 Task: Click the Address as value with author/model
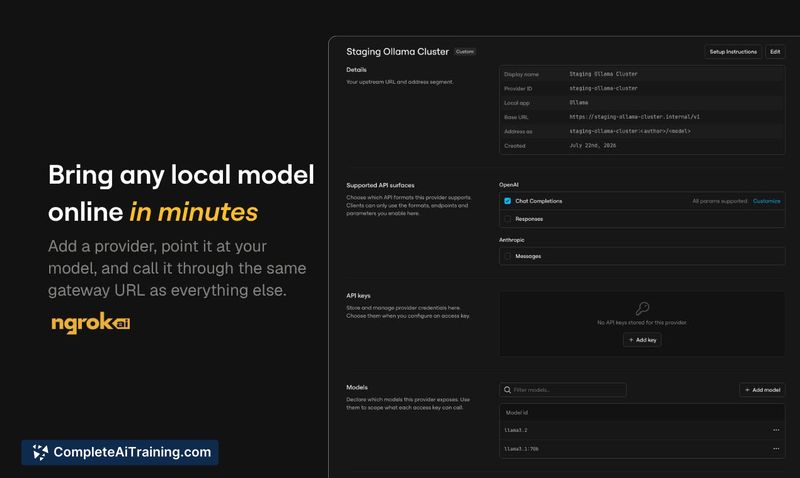[x=630, y=131]
